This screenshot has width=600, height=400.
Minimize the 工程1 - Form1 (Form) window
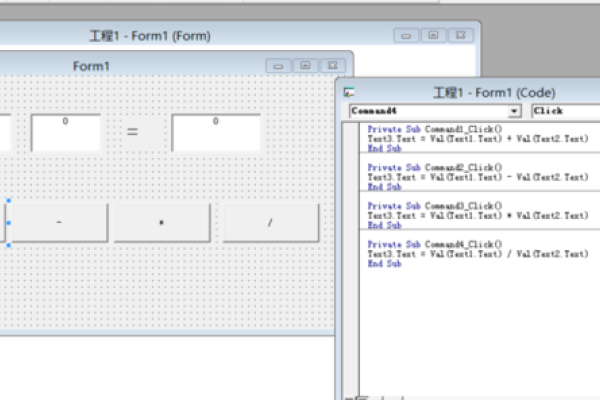tap(407, 35)
